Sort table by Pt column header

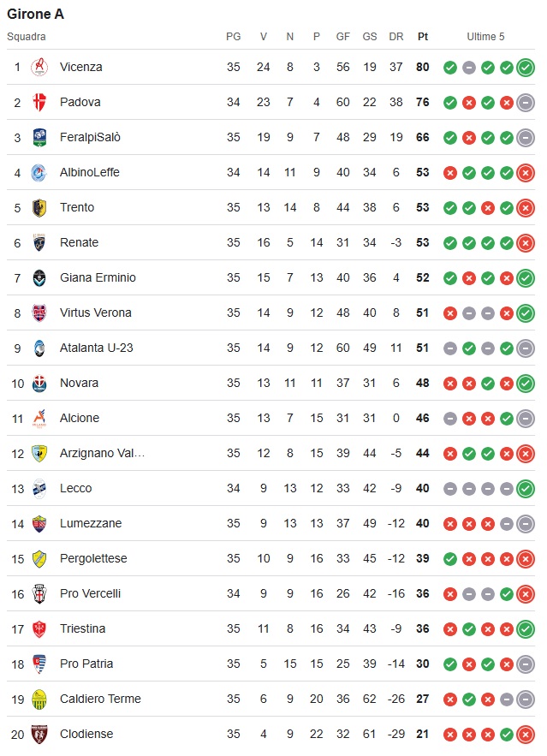[423, 37]
